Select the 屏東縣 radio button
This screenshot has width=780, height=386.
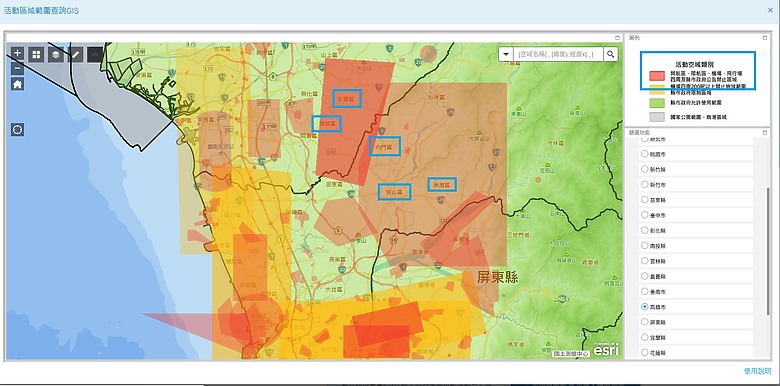click(x=644, y=322)
